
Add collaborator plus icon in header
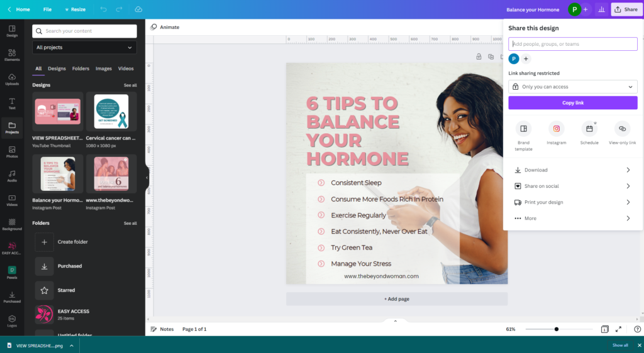[586, 9]
